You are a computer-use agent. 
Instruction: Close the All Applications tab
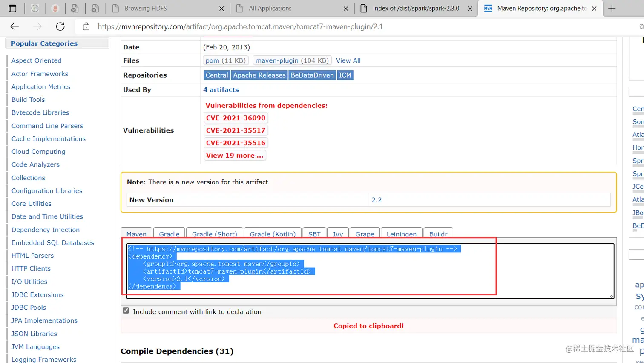pyautogui.click(x=346, y=9)
